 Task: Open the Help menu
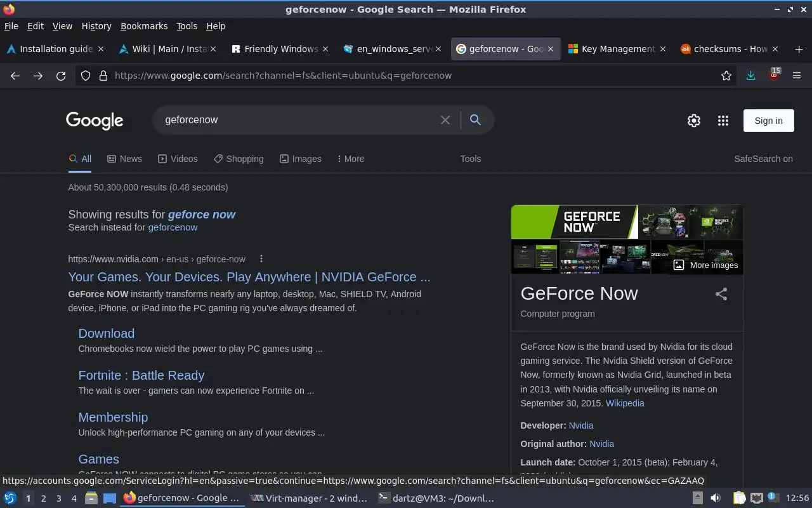216,26
